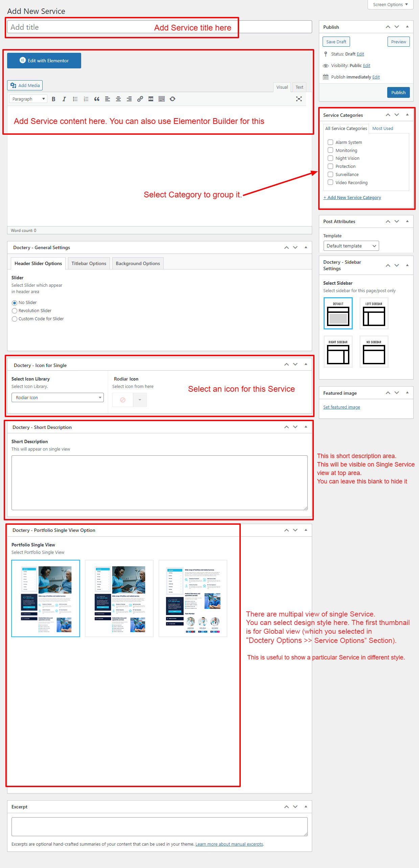Screen dimensions: 419x868
Task: Expand the Rodiar Icon library dropdown
Action: (x=57, y=397)
